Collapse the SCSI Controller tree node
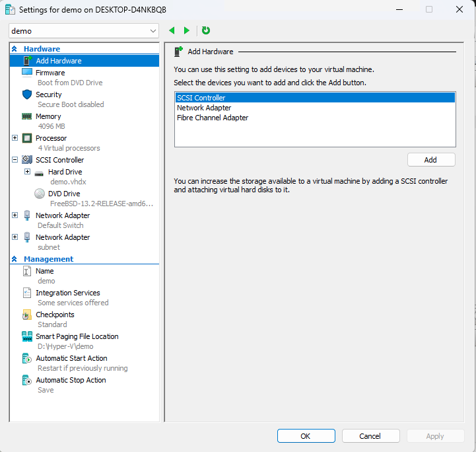Image resolution: width=476 pixels, height=452 pixels. coord(15,159)
